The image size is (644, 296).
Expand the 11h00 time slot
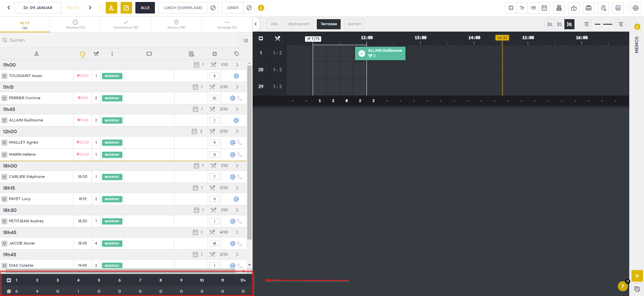click(237, 65)
